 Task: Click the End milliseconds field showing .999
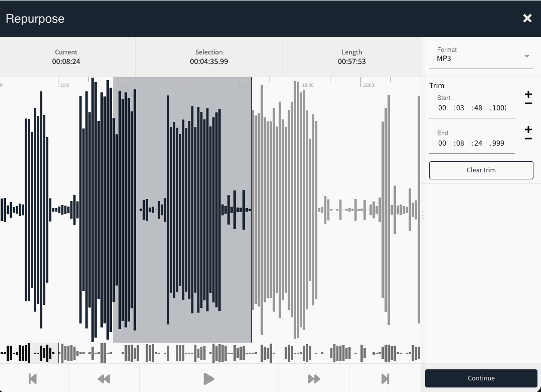point(497,143)
